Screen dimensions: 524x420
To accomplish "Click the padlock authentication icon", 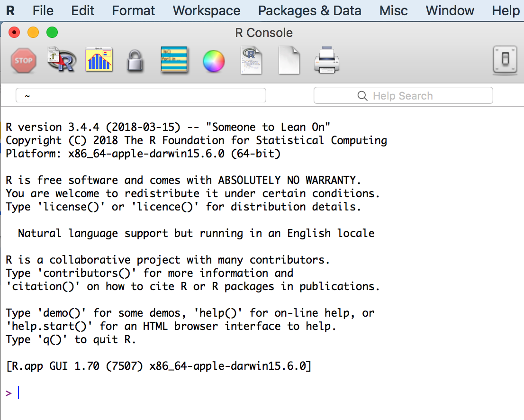I will pyautogui.click(x=136, y=61).
